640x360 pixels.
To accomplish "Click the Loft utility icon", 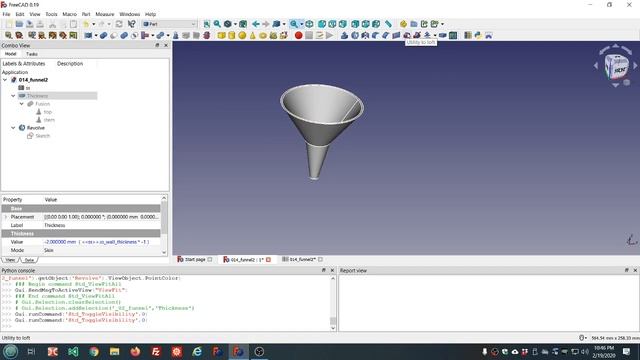I will click(x=407, y=36).
